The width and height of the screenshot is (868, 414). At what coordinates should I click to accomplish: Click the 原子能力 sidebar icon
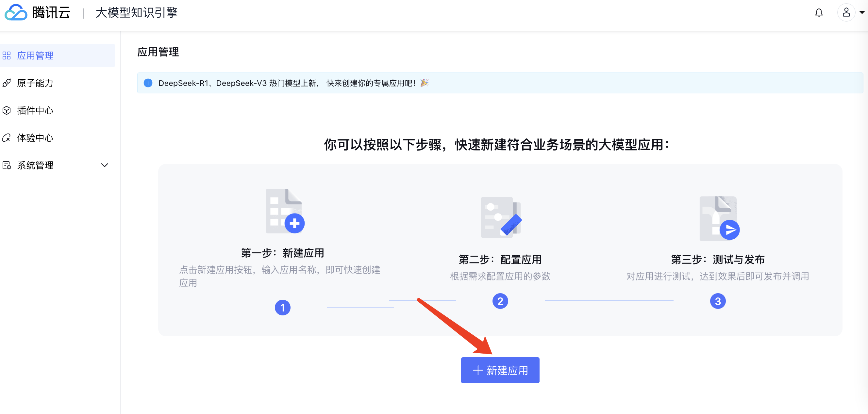(7, 83)
